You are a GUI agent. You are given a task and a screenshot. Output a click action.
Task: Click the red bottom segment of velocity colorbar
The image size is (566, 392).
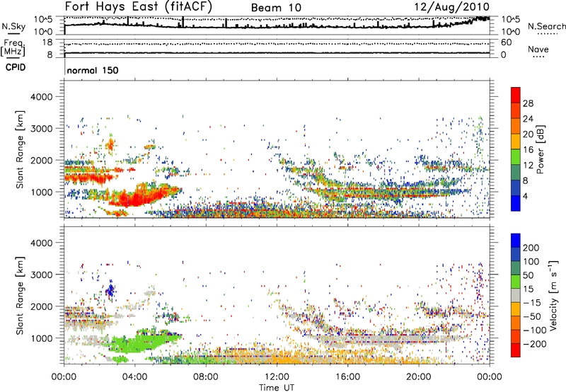tap(516, 350)
